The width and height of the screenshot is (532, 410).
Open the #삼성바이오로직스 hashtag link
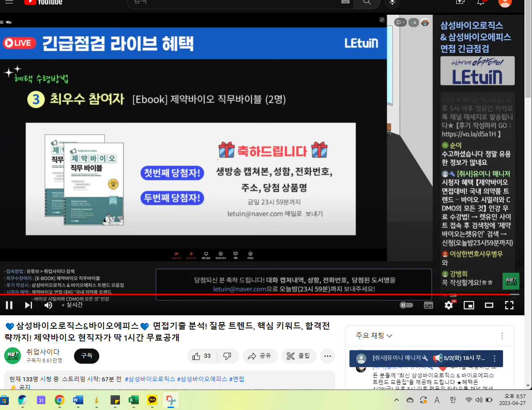coord(150,379)
